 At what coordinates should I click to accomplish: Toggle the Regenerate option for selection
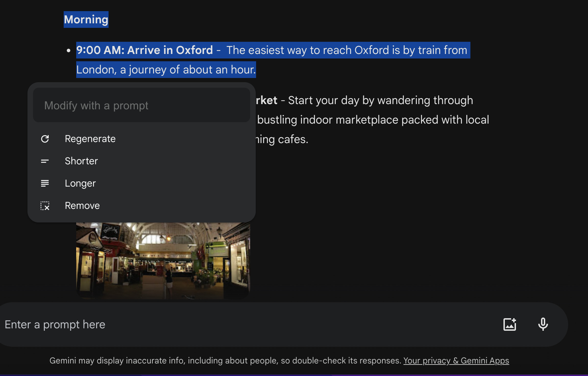[x=90, y=138]
